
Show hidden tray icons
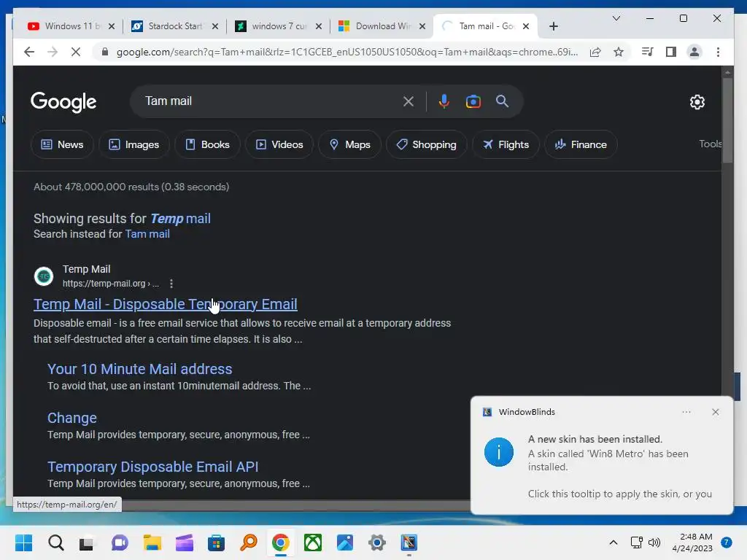pyautogui.click(x=614, y=542)
